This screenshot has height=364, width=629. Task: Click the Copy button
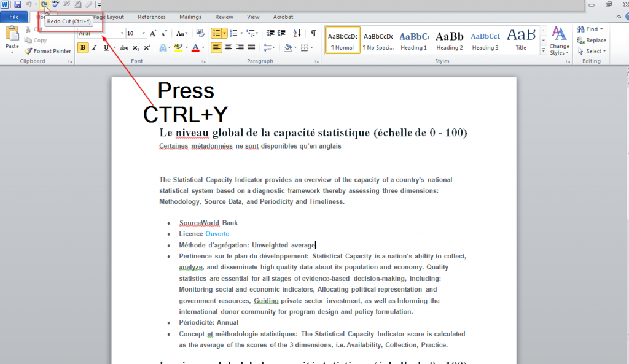click(36, 40)
